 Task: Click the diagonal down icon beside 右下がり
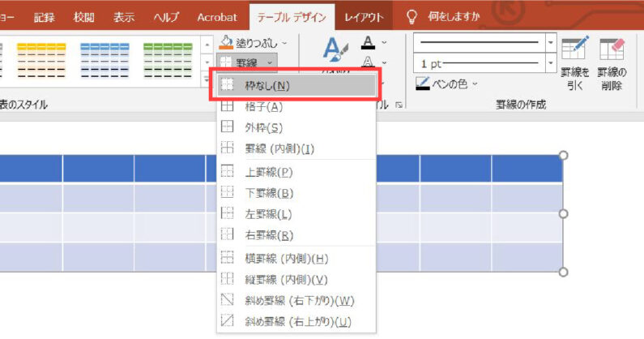[227, 299]
